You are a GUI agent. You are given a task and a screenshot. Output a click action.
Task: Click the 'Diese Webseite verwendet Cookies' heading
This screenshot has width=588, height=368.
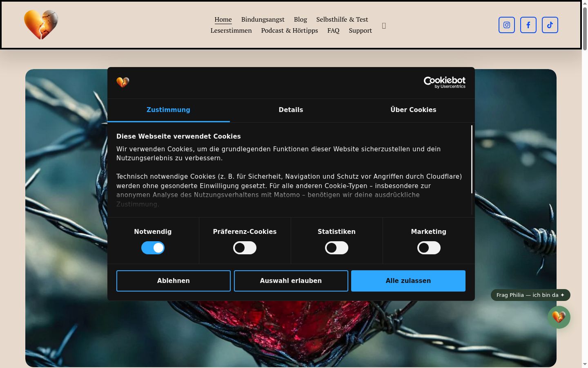click(x=178, y=137)
